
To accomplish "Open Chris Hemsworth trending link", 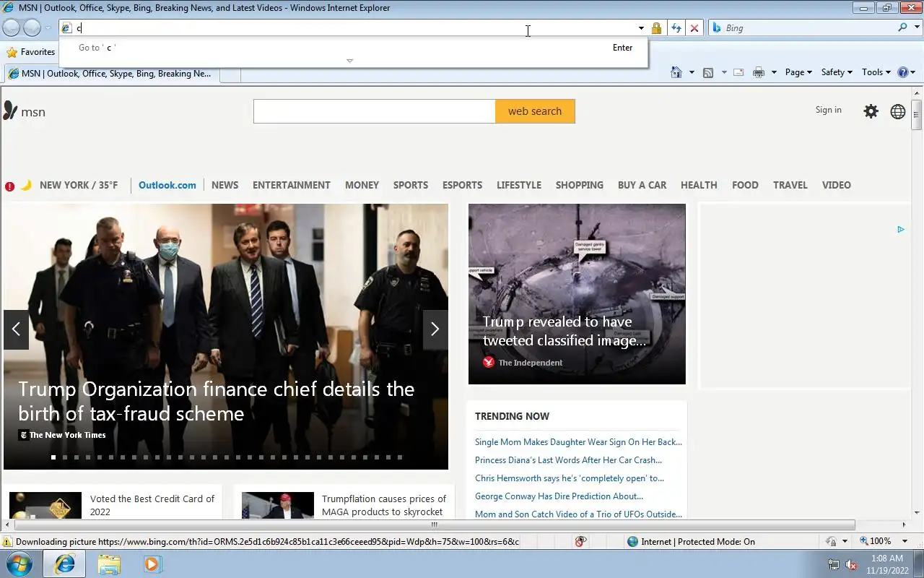I will point(570,478).
